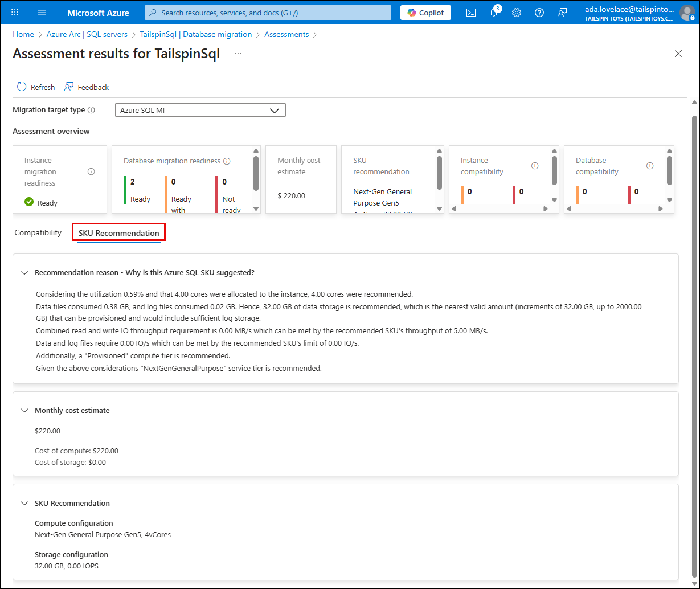Select the SKU Recommendation tab
The height and width of the screenshot is (589, 700).
[x=118, y=232]
